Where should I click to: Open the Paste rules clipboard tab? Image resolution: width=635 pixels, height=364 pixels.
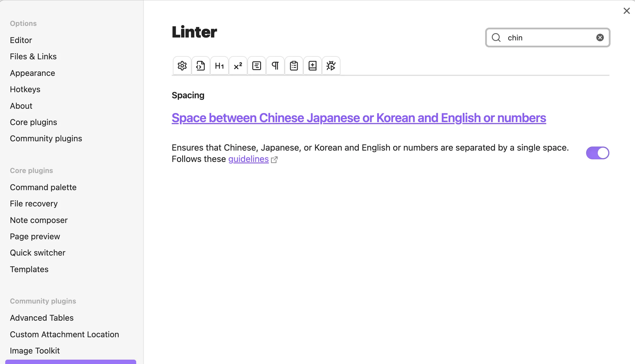[294, 66]
